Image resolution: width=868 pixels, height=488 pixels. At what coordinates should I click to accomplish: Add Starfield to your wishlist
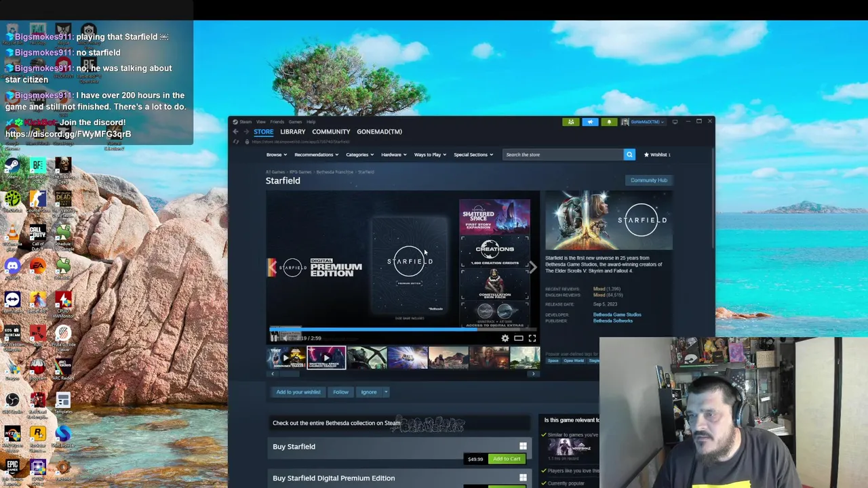click(298, 392)
